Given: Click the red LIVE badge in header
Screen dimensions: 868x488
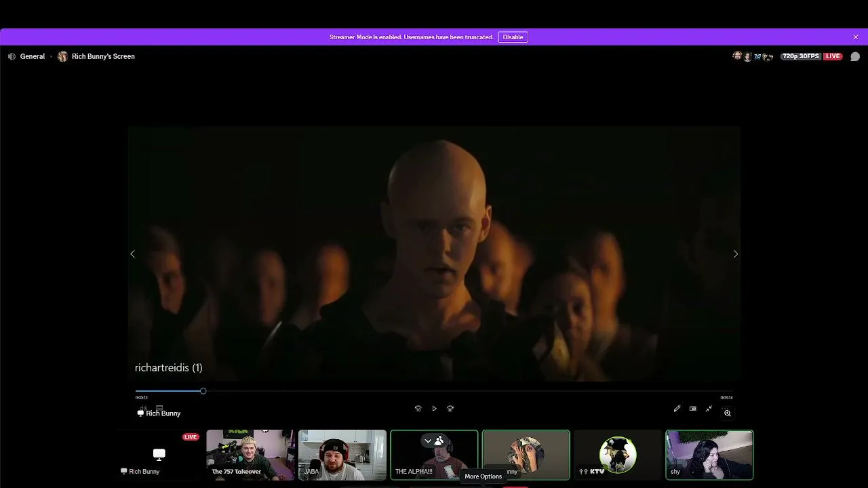Looking at the screenshot, I should pos(833,56).
